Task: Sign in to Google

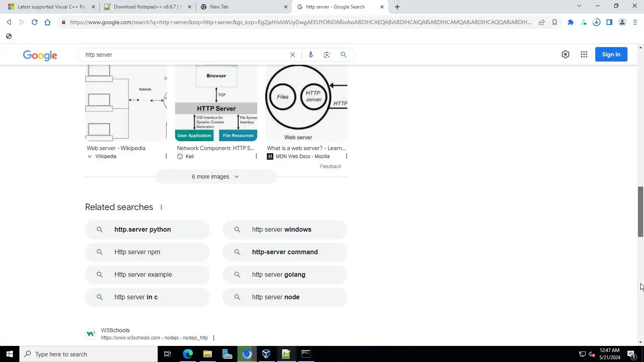Action: tap(611, 54)
